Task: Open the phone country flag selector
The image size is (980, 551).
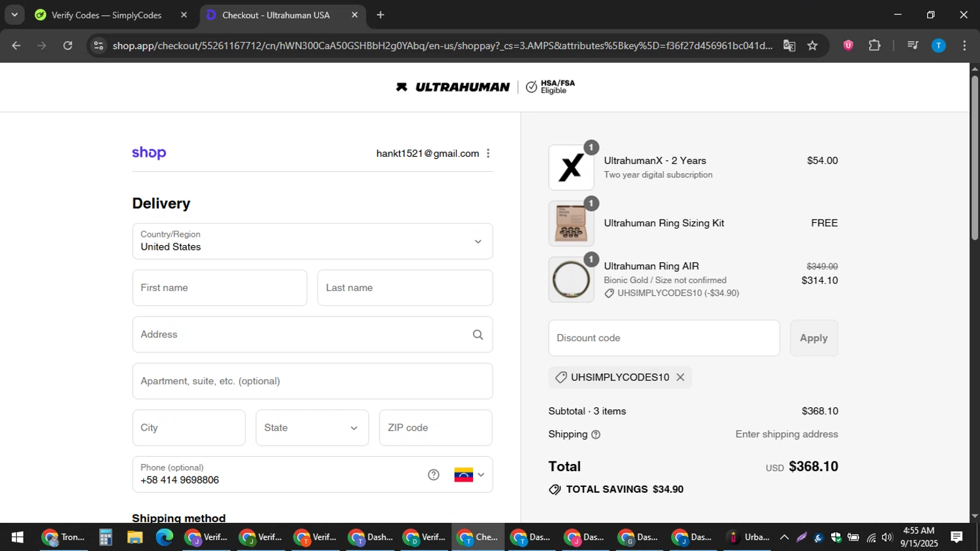Action: point(470,475)
